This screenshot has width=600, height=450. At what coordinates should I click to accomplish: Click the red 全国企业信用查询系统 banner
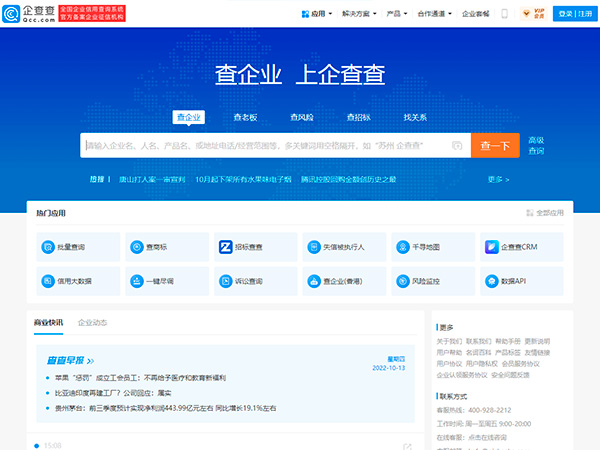point(92,13)
